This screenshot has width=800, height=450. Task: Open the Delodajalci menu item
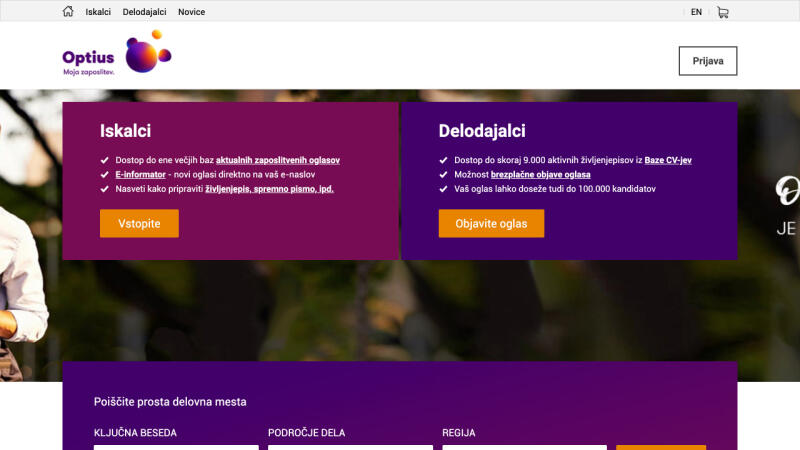(x=144, y=12)
